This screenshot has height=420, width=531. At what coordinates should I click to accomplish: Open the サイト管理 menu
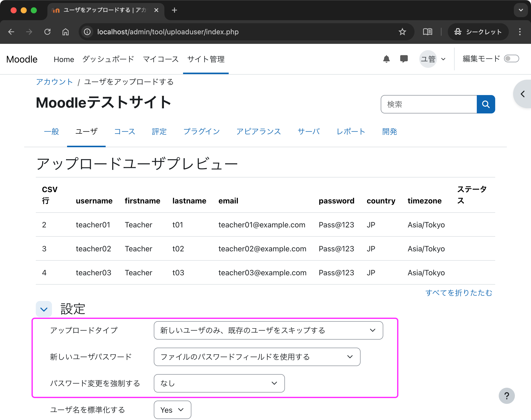coord(206,59)
